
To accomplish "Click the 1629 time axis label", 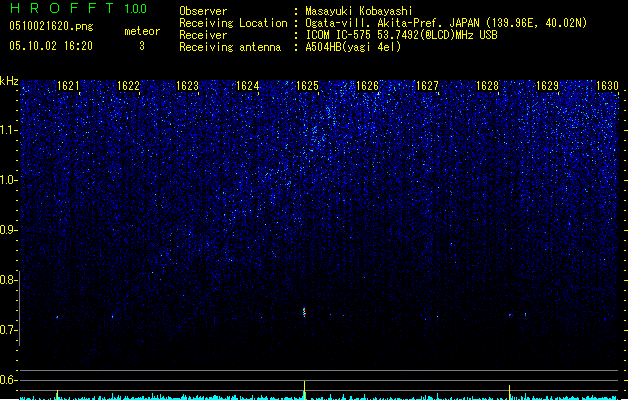I will pyautogui.click(x=548, y=86).
